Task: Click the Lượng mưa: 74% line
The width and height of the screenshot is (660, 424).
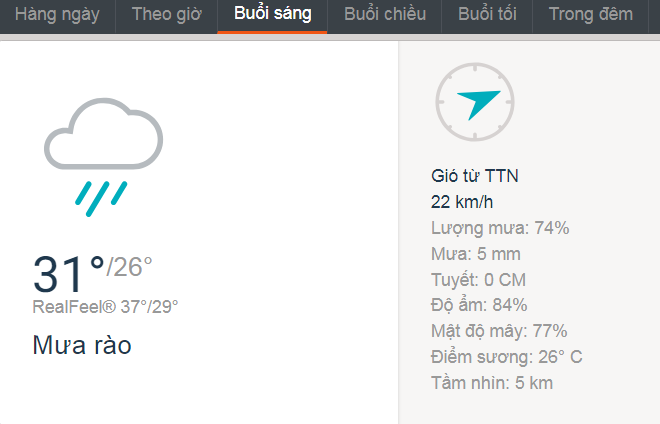Action: click(500, 228)
